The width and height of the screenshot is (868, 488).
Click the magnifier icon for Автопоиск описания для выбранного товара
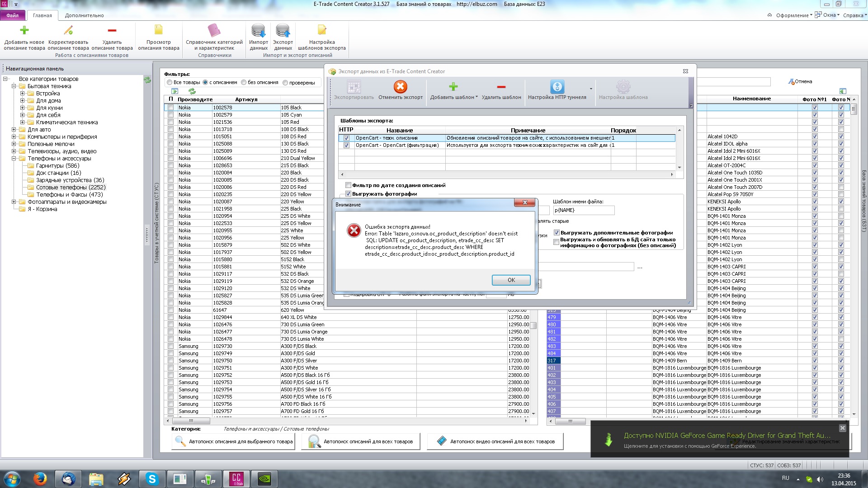tap(180, 441)
